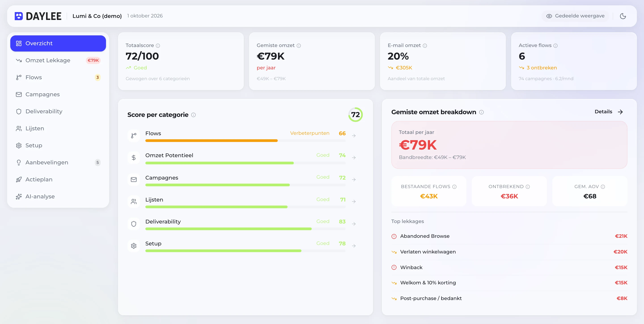This screenshot has height=324, width=644.
Task: Expand the Flows category row arrow
Action: (x=354, y=136)
